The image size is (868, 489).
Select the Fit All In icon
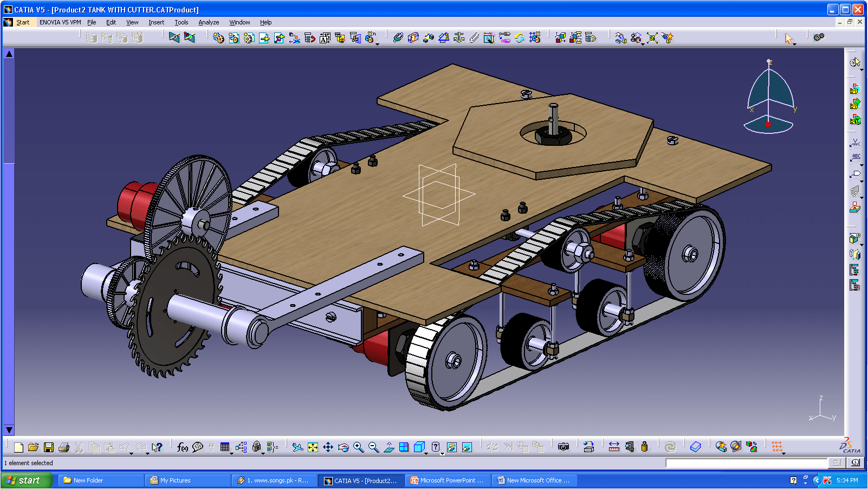[313, 447]
